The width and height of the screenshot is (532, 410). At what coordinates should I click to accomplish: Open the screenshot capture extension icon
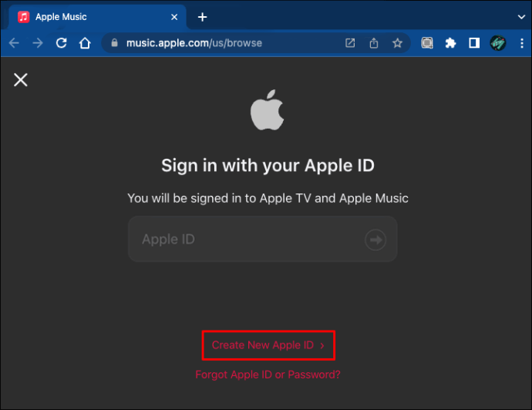pyautogui.click(x=427, y=43)
